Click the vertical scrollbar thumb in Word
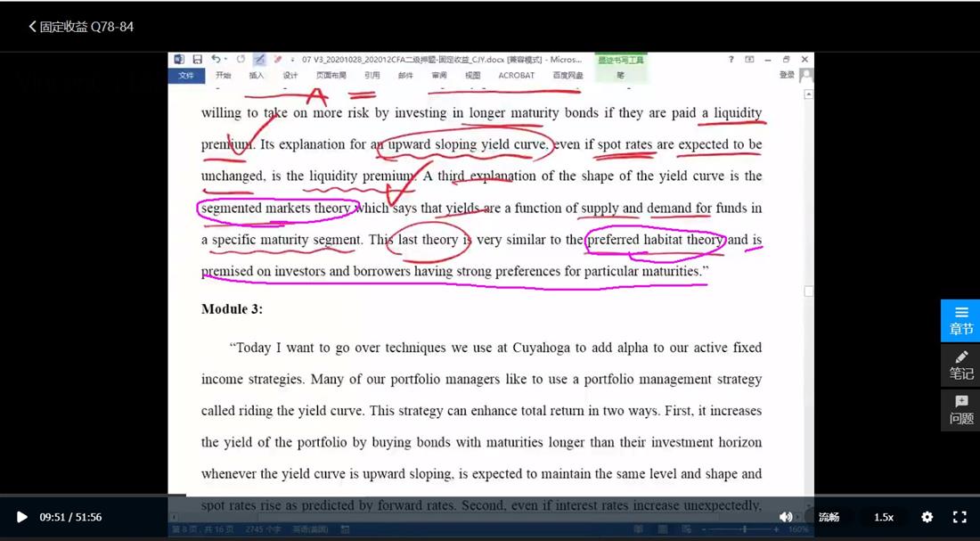This screenshot has width=980, height=541. point(809,291)
